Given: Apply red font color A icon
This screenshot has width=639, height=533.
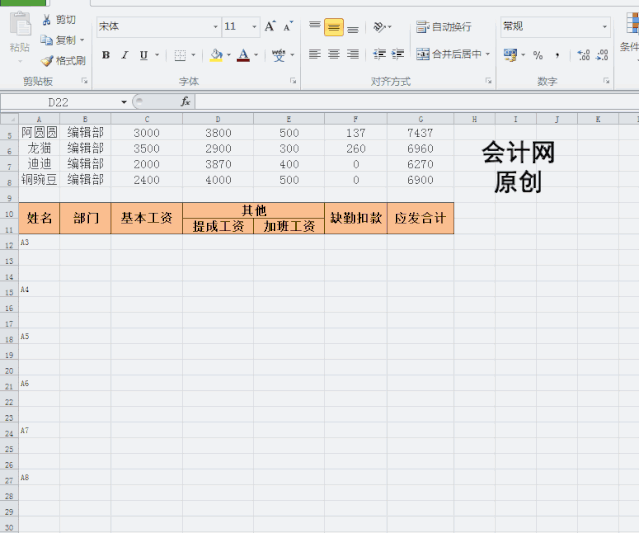Looking at the screenshot, I should pos(243,55).
